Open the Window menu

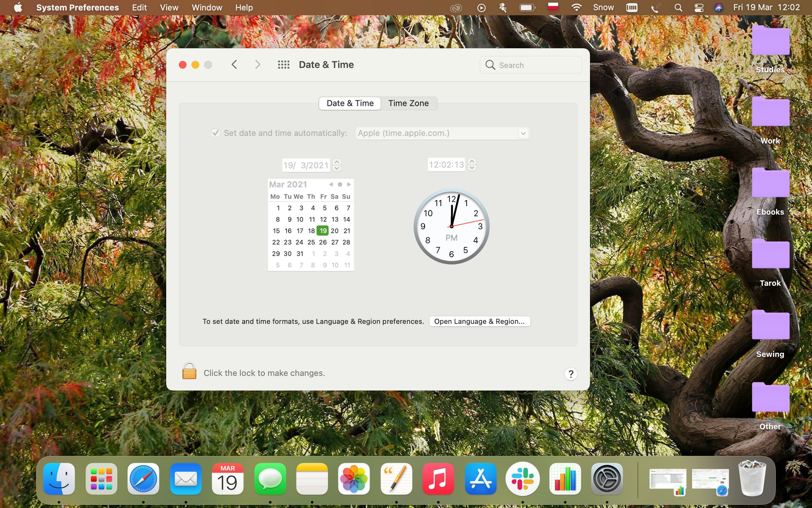tap(207, 7)
